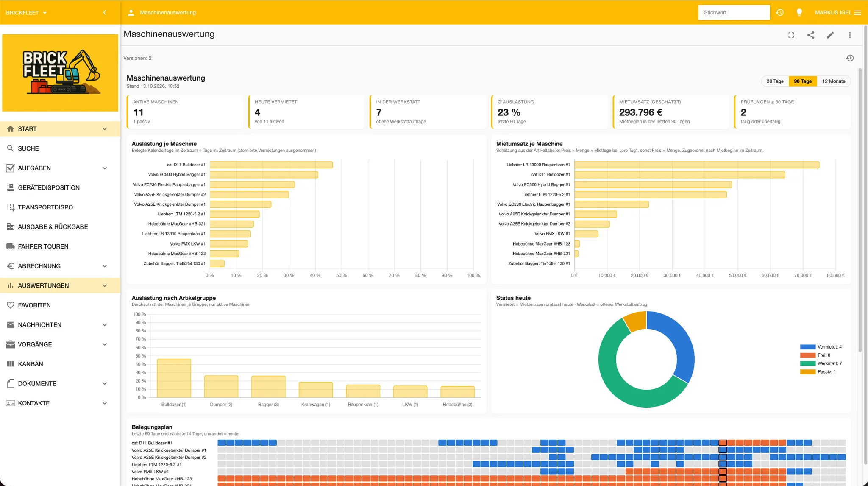Select the 12 Monate time range
Screen dimensions: 868x486
834,81
